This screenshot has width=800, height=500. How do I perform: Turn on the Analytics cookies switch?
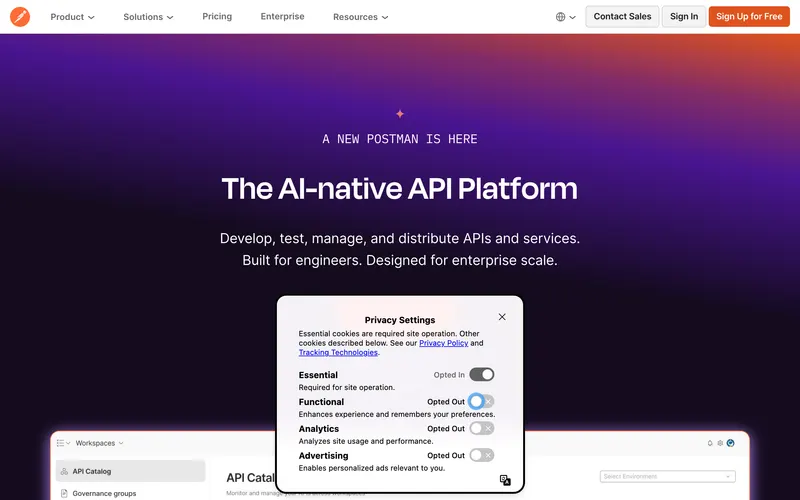point(482,429)
